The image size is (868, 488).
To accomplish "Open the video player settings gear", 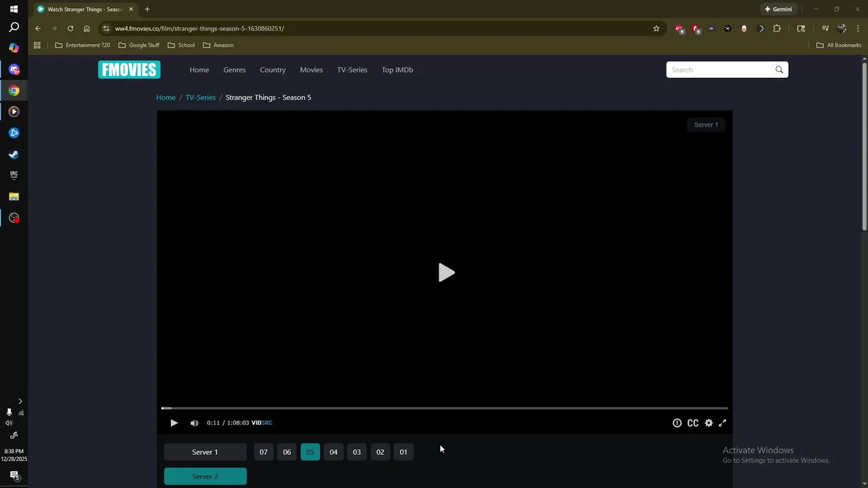I will click(x=709, y=423).
